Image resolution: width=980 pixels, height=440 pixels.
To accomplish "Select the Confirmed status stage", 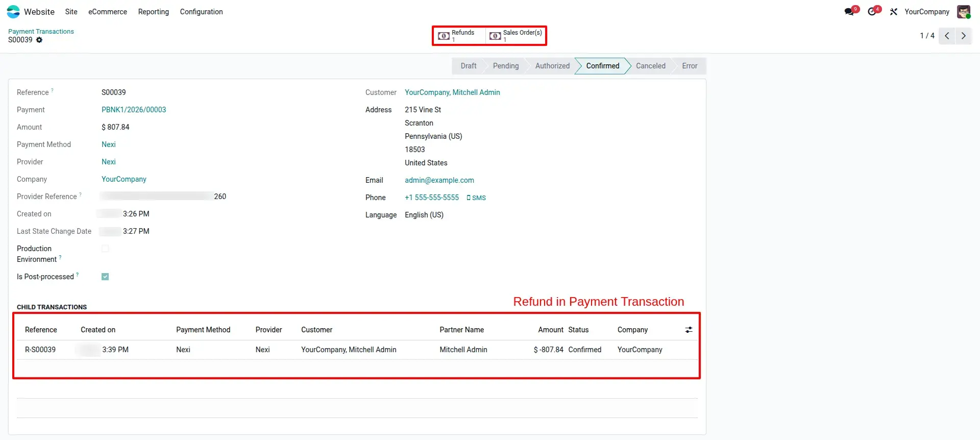I will (x=602, y=66).
